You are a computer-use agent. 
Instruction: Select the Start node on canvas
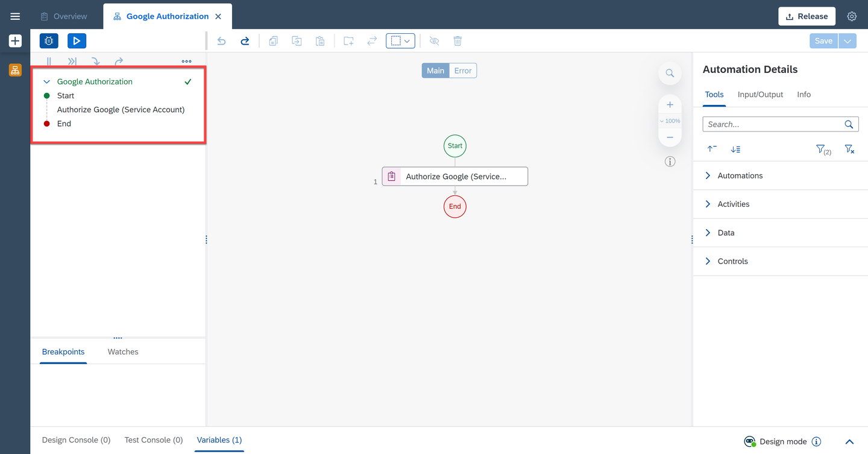[455, 146]
